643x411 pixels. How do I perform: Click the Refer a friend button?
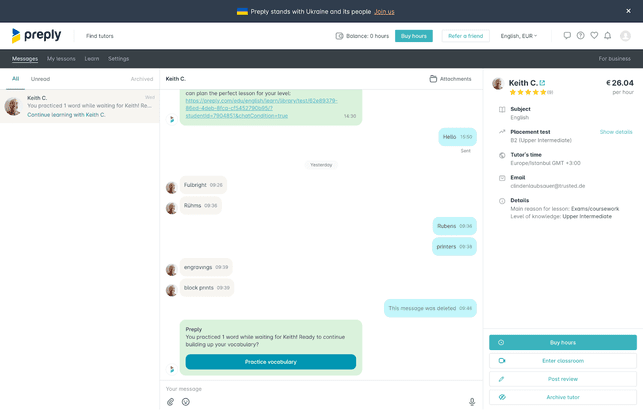[x=465, y=36]
